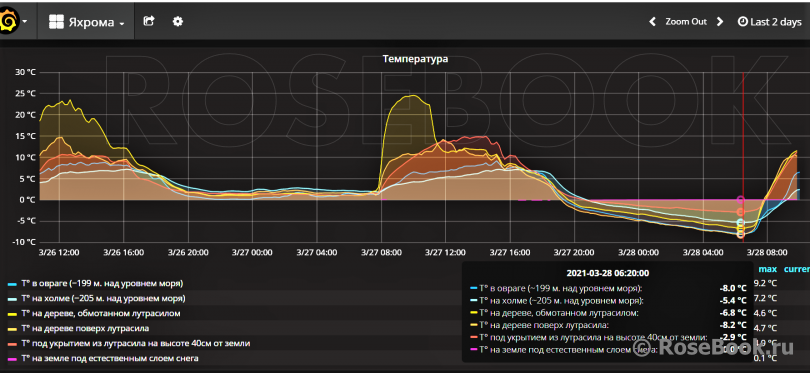Click blue color swatch of Т° в овраге
Screen dimensions: 810x373
[12, 284]
